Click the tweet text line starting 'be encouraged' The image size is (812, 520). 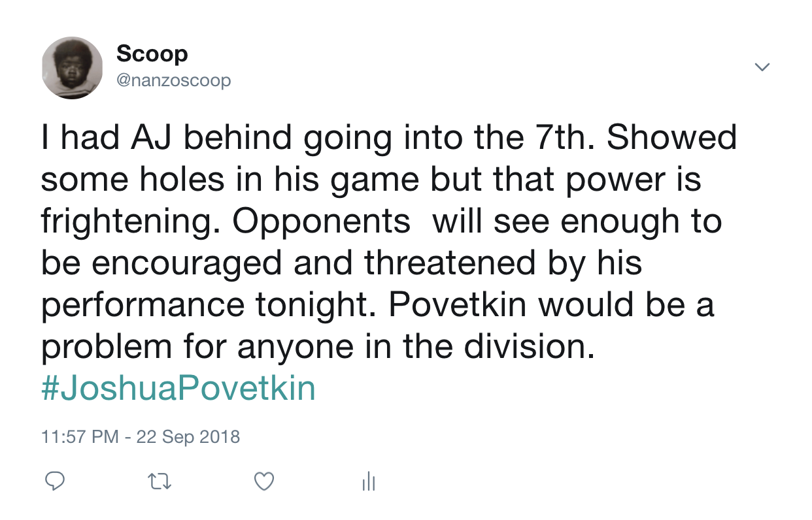(341, 264)
